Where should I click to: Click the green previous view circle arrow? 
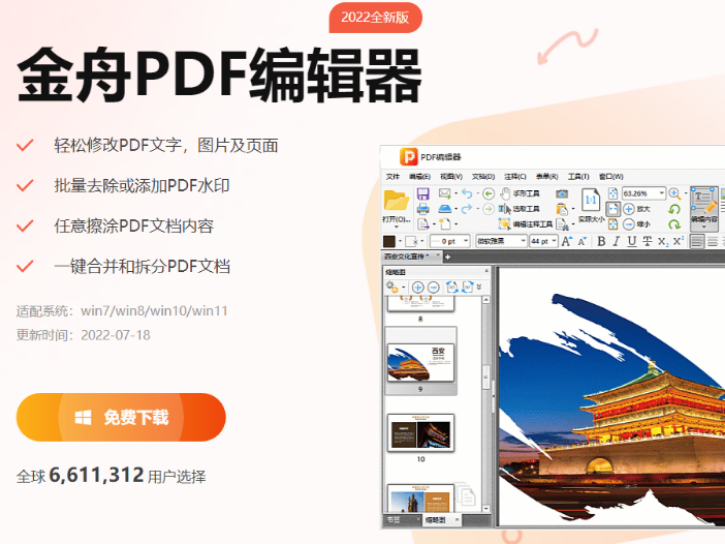point(488,193)
